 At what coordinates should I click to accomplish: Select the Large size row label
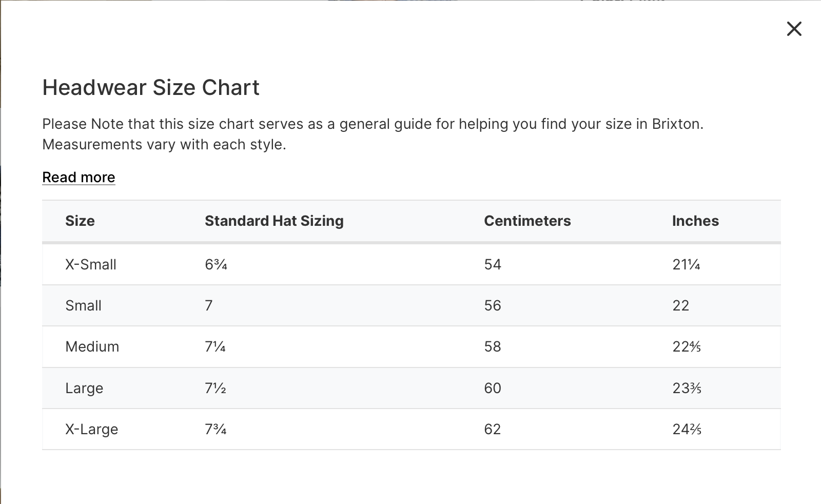[84, 388]
